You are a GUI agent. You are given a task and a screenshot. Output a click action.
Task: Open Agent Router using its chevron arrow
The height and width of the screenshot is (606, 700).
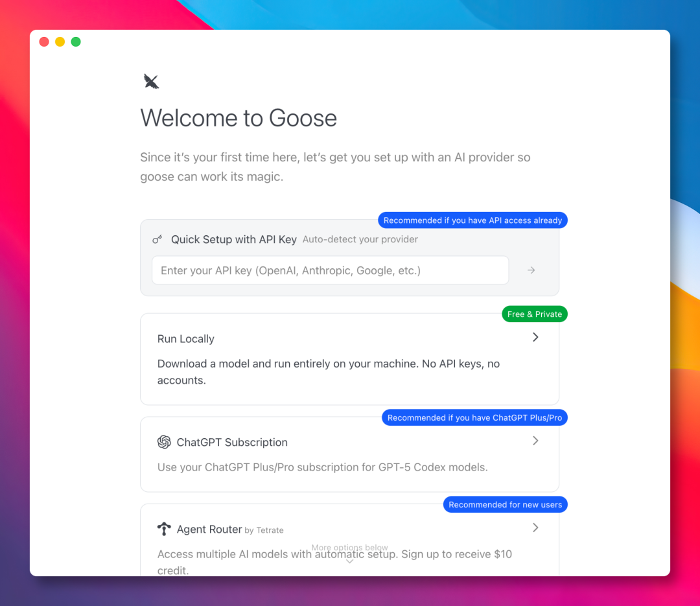(535, 528)
